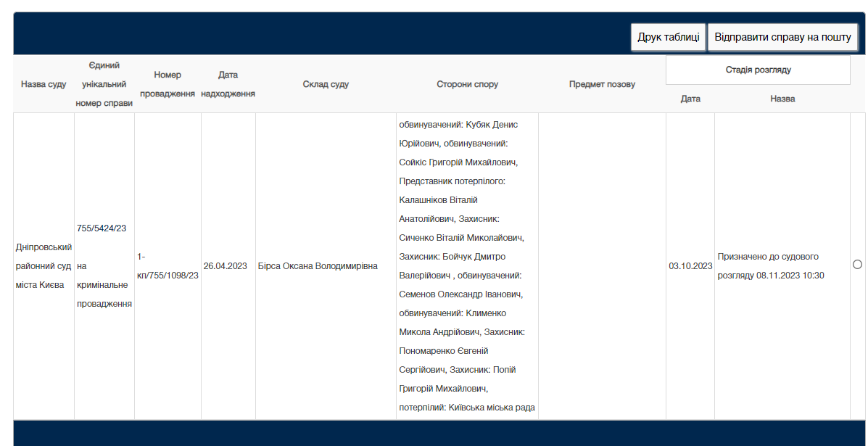Screen dimensions: 868x446
Task: Click the 'Дата надходження' column header
Action: pyautogui.click(x=228, y=84)
